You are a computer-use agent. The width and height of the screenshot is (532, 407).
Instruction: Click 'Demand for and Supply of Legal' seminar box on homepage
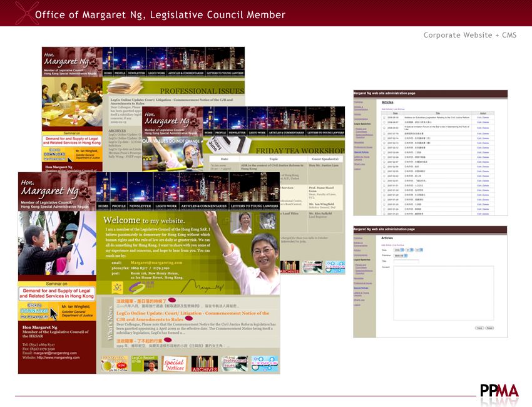[x=57, y=293]
